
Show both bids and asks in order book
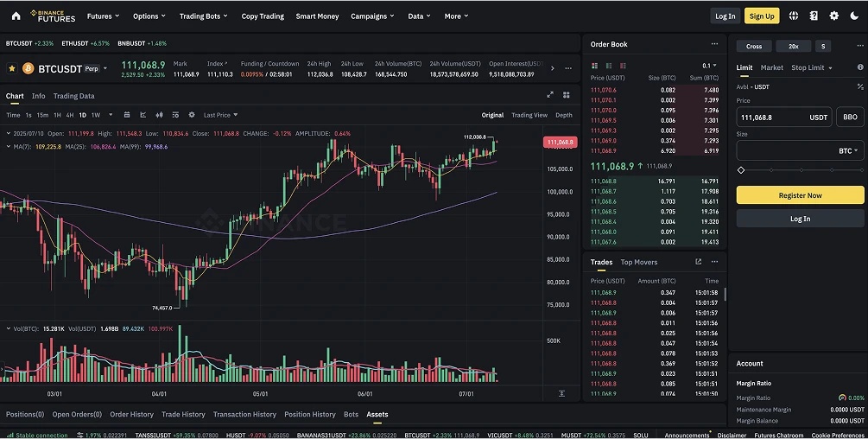(x=594, y=66)
